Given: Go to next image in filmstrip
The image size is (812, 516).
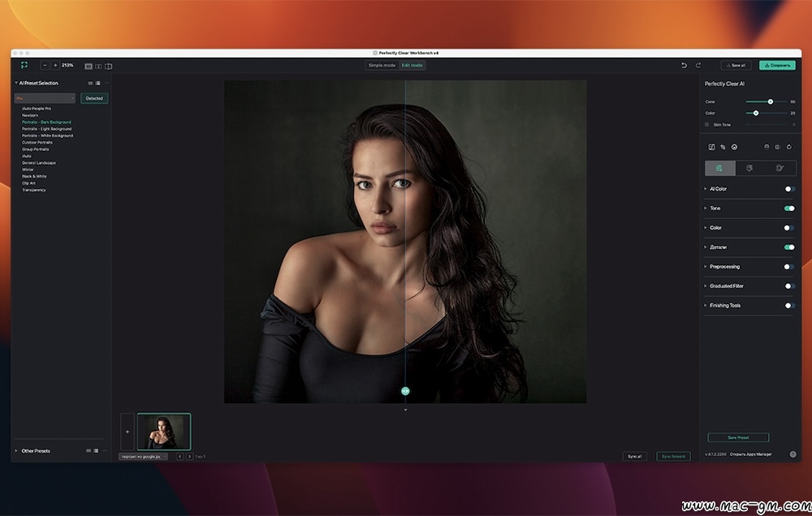Looking at the screenshot, I should coord(189,457).
